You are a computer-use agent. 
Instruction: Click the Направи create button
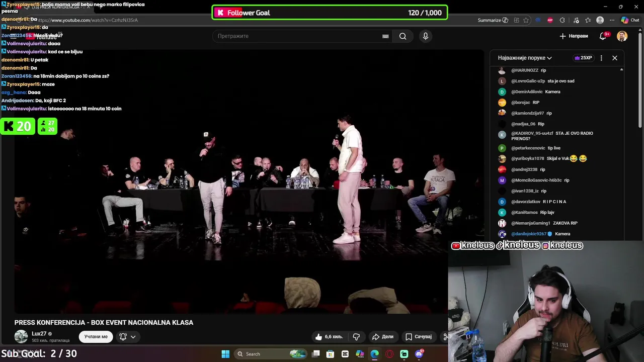[x=574, y=36]
